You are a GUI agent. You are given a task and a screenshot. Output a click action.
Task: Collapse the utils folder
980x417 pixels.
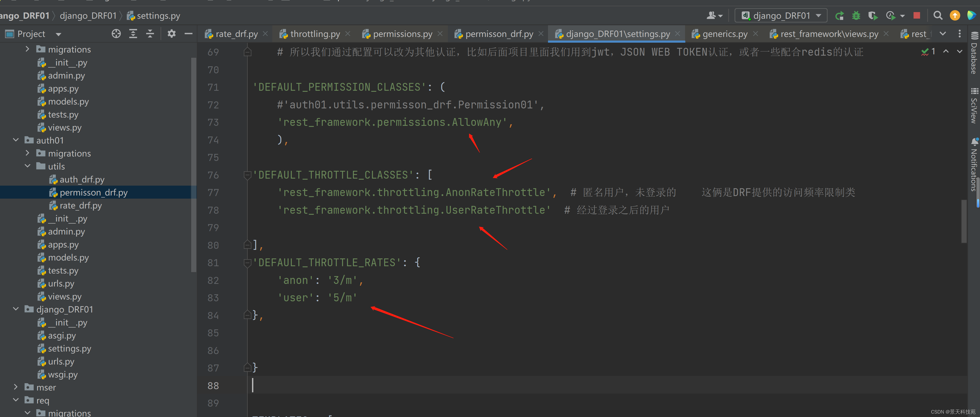click(x=27, y=166)
